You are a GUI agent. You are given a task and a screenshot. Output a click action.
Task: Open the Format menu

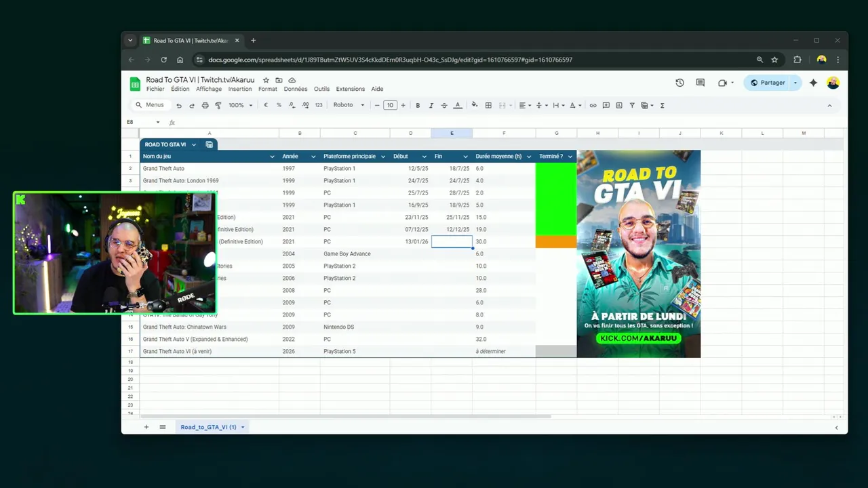click(268, 89)
